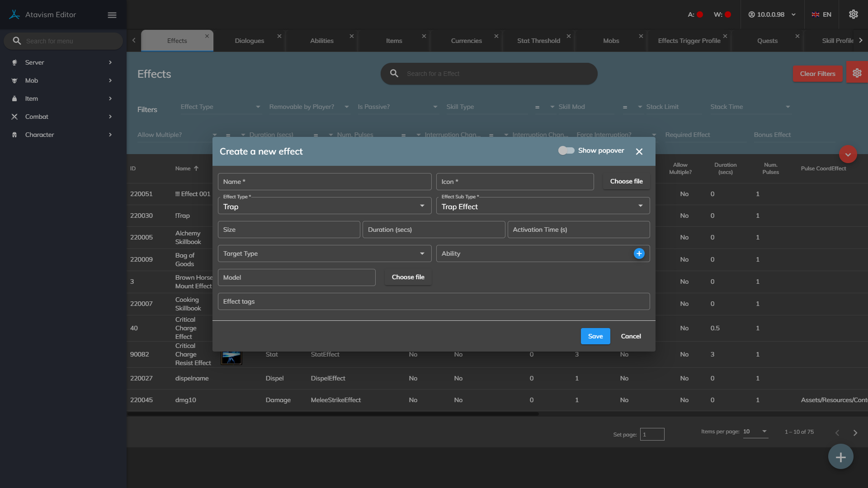Viewport: 868px width, 488px height.
Task: Switch to the Abilities tab
Action: (321, 41)
